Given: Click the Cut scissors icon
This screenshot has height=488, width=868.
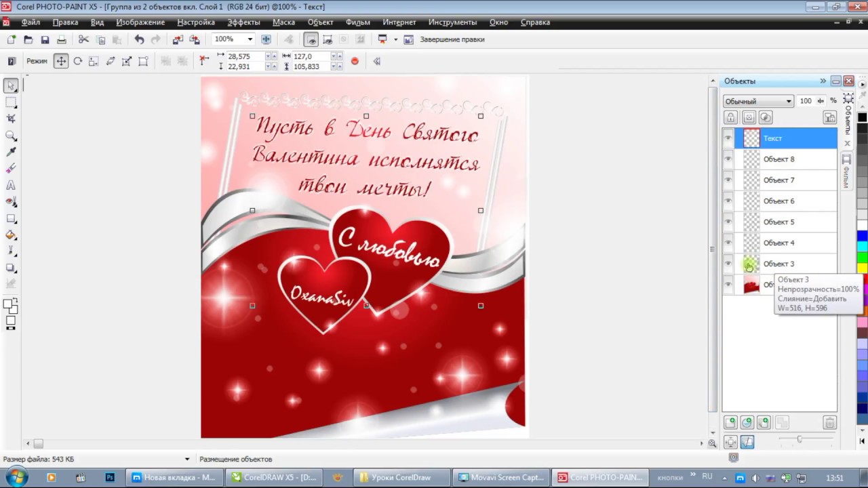Looking at the screenshot, I should (83, 39).
